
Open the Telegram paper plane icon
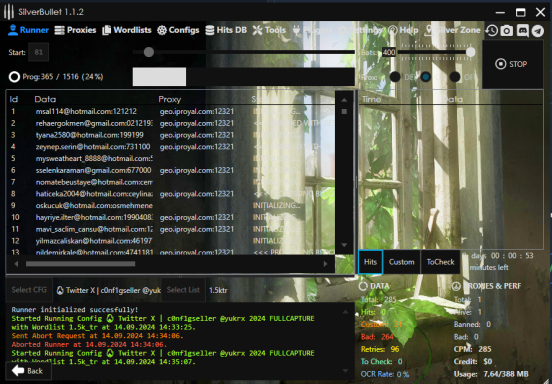(538, 31)
